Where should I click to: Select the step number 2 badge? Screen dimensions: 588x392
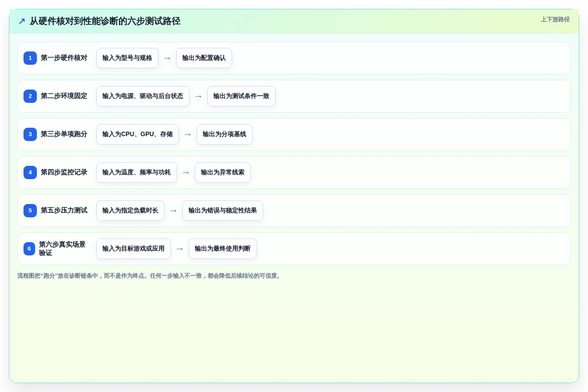[30, 96]
